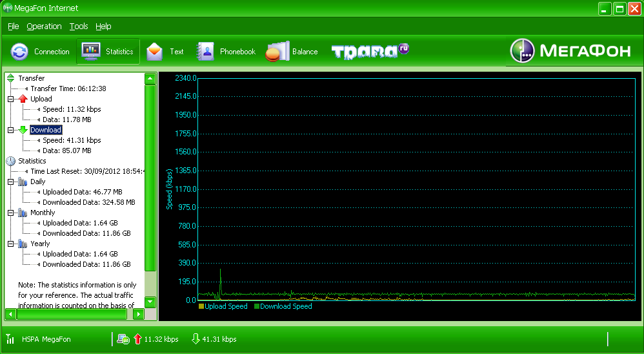The height and width of the screenshot is (354, 644).
Task: Select Data: 85.07 MB row
Action: tap(67, 151)
